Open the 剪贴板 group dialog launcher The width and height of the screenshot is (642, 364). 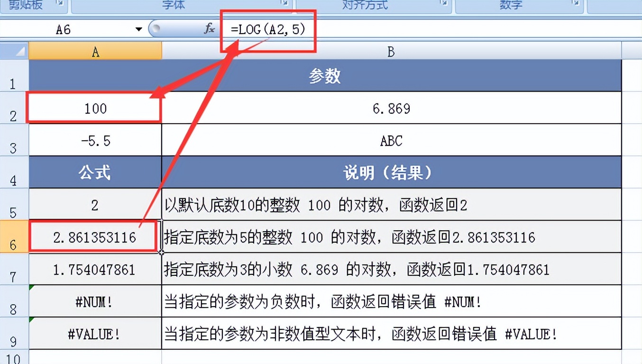click(60, 4)
